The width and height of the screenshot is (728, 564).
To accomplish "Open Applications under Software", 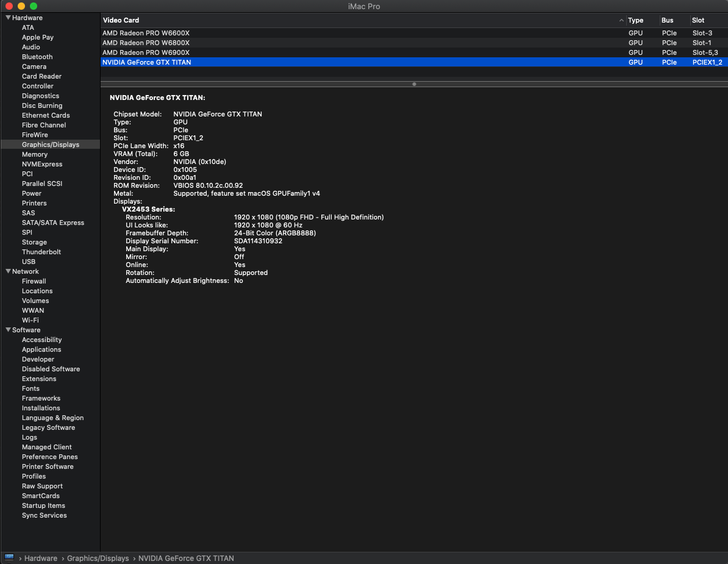I will [x=41, y=349].
